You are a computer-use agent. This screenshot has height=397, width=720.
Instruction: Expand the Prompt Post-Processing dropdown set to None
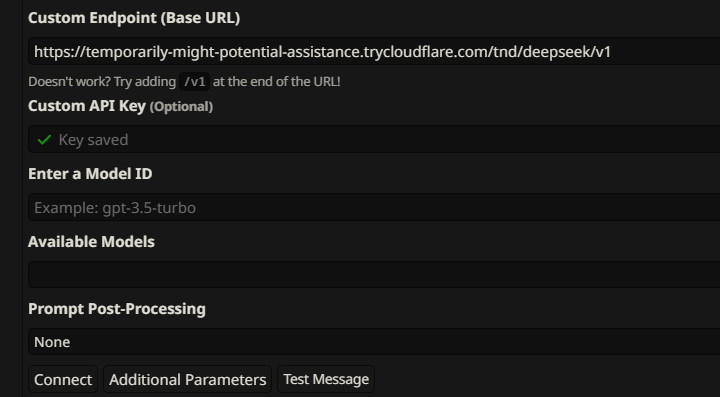pos(374,341)
